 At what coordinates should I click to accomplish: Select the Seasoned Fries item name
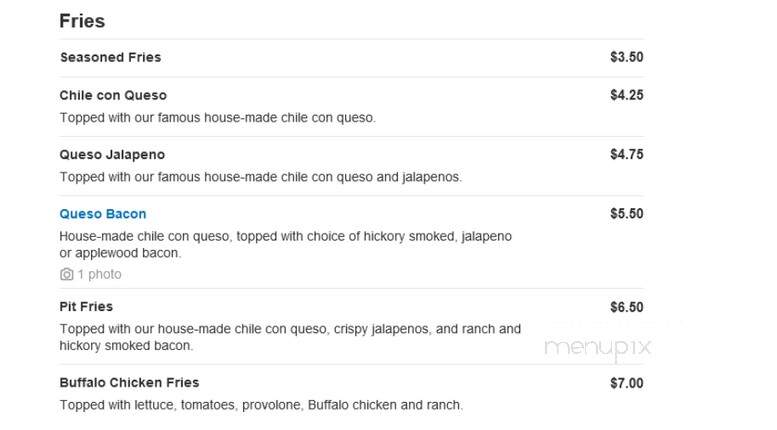[x=111, y=57]
